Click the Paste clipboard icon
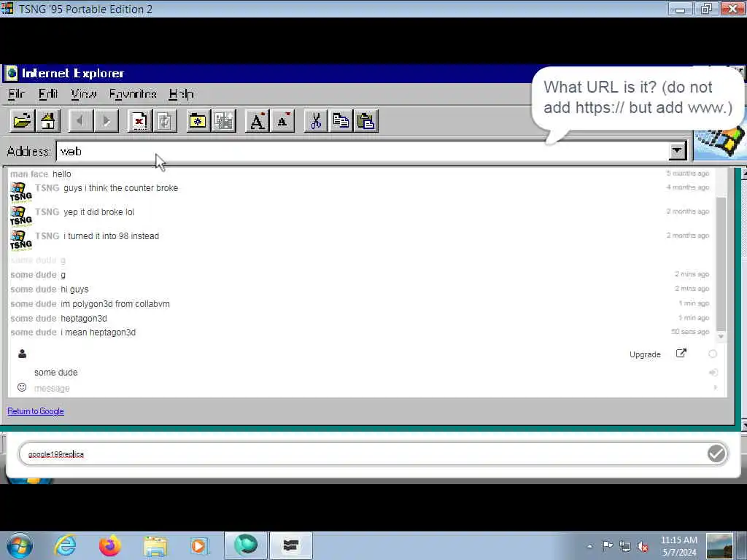 (366, 121)
